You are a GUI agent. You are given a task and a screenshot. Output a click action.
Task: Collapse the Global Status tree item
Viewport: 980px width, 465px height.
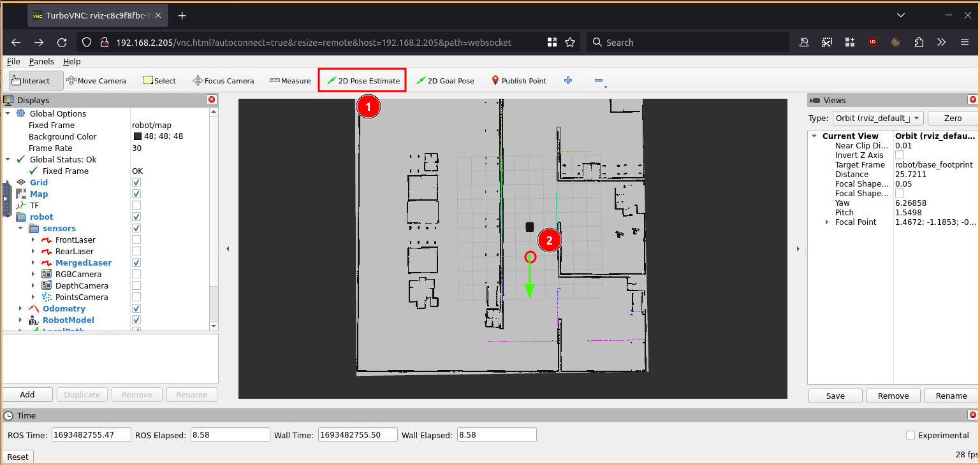[x=8, y=159]
